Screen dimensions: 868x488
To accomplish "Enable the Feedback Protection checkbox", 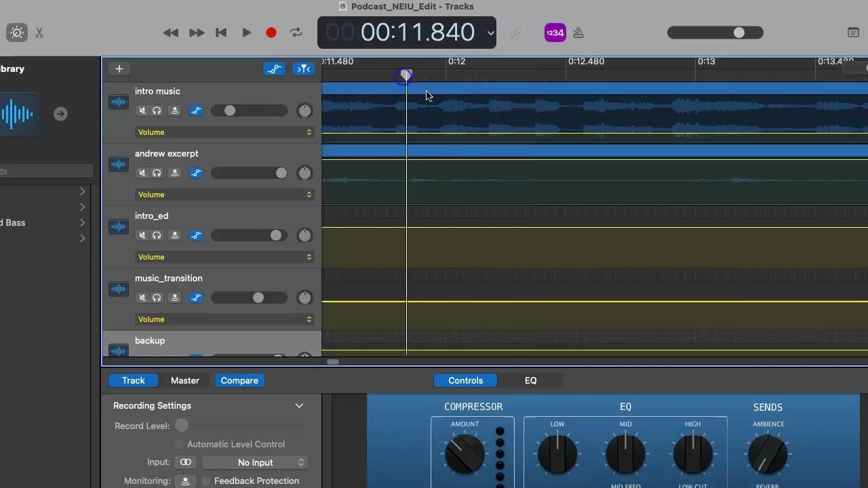I will [206, 481].
